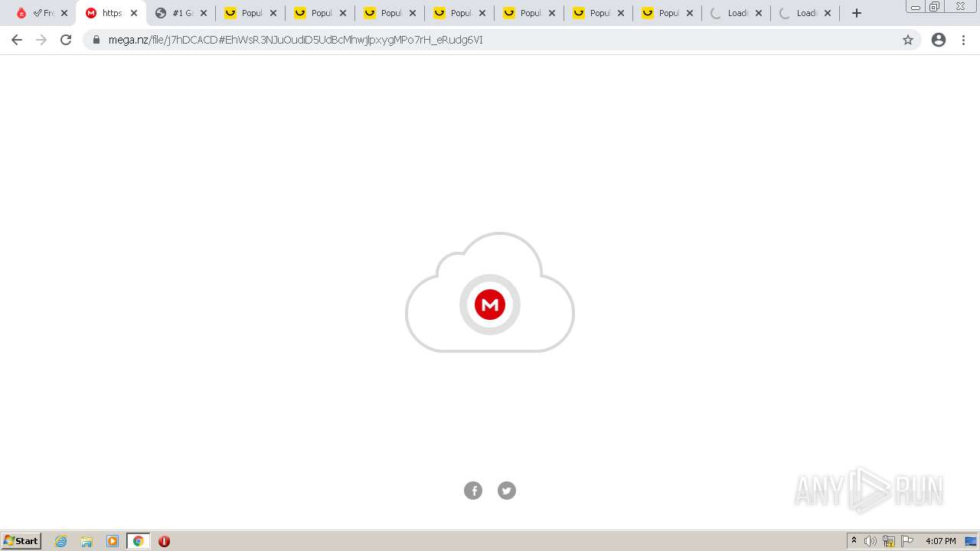The image size is (980, 551).
Task: Click the red circular taskbar icon
Action: click(x=164, y=541)
